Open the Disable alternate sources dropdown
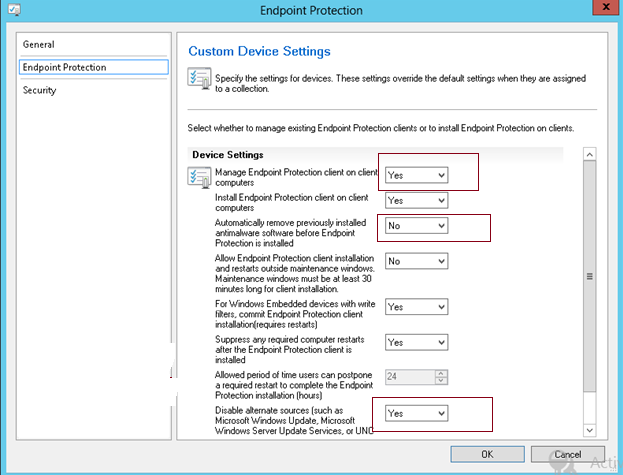This screenshot has width=623, height=475. (416, 413)
